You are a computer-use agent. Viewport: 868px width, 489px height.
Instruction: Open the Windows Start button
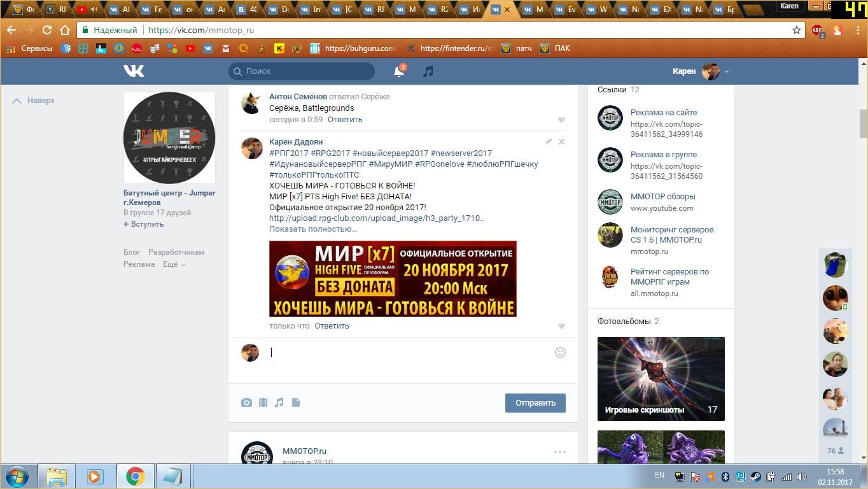(17, 476)
